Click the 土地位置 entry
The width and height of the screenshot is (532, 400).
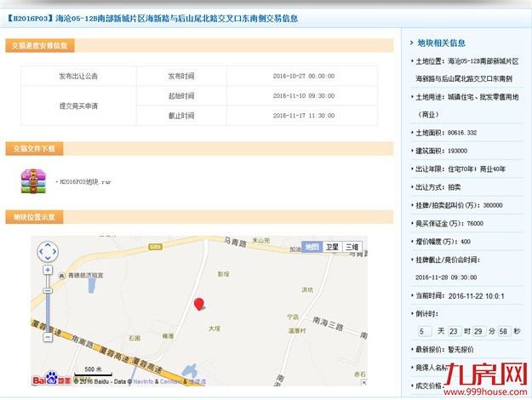[x=466, y=70]
